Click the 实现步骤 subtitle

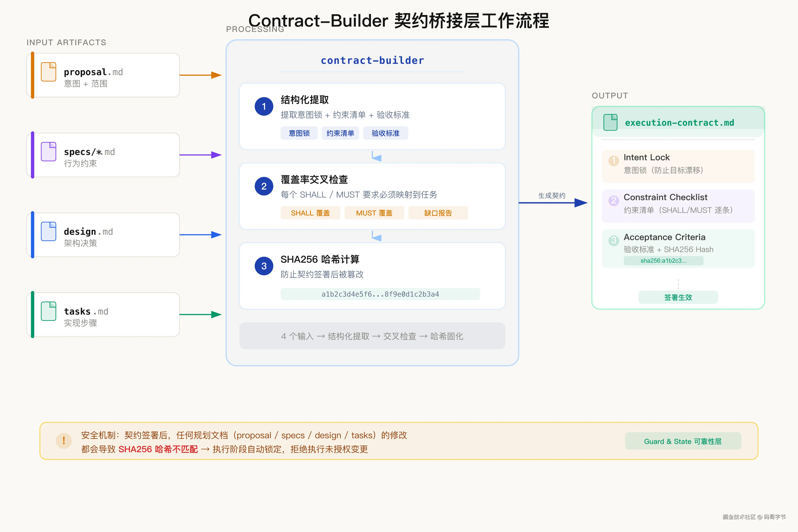pyautogui.click(x=80, y=323)
